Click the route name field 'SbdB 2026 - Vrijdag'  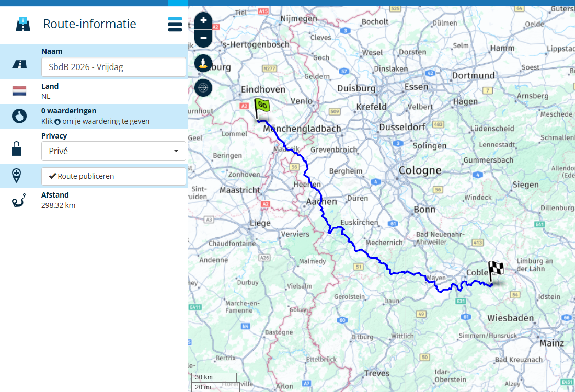[x=113, y=67]
